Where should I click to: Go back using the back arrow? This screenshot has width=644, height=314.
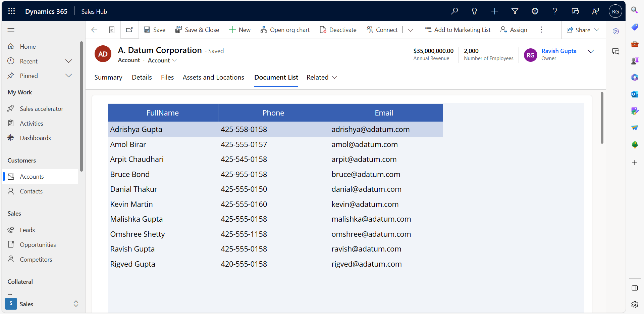pos(94,30)
